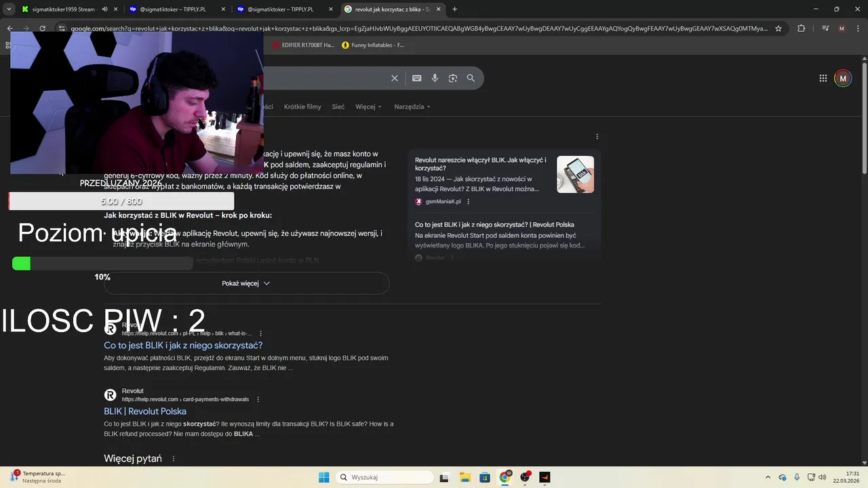Mute the sigmatiktoker1959 Stream tab audio
This screenshot has height=488, width=868.
(x=105, y=9)
